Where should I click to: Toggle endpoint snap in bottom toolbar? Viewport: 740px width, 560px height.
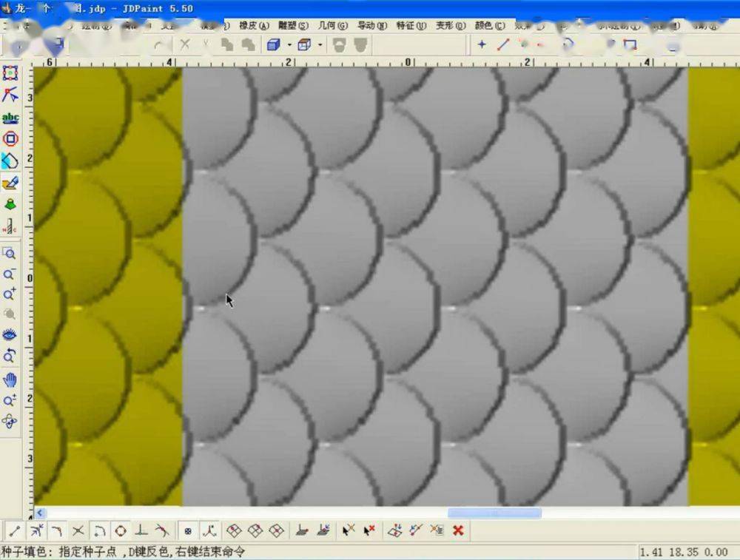(14, 530)
